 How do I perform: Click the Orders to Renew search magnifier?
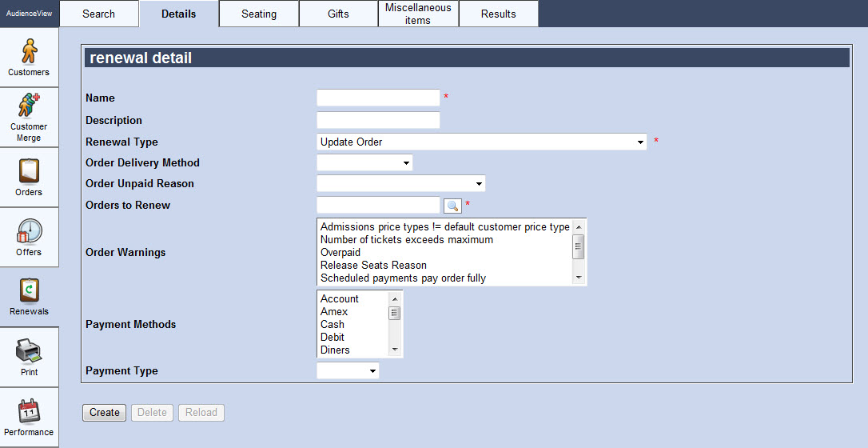click(x=452, y=206)
